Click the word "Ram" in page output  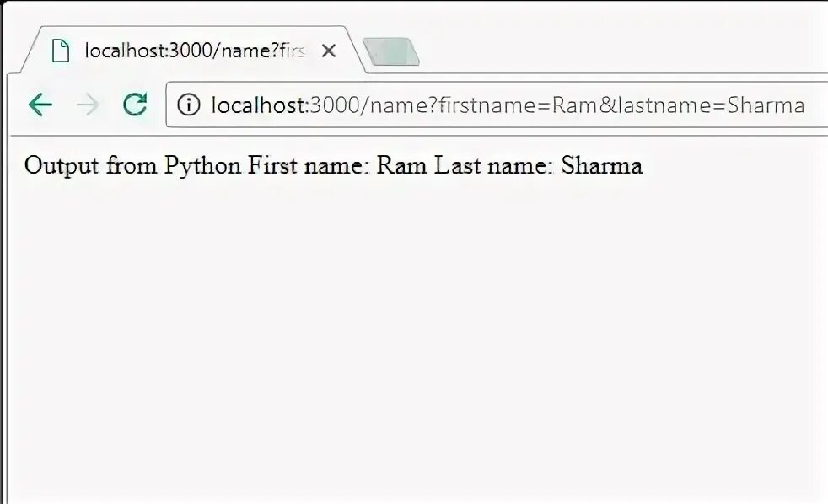pyautogui.click(x=401, y=165)
